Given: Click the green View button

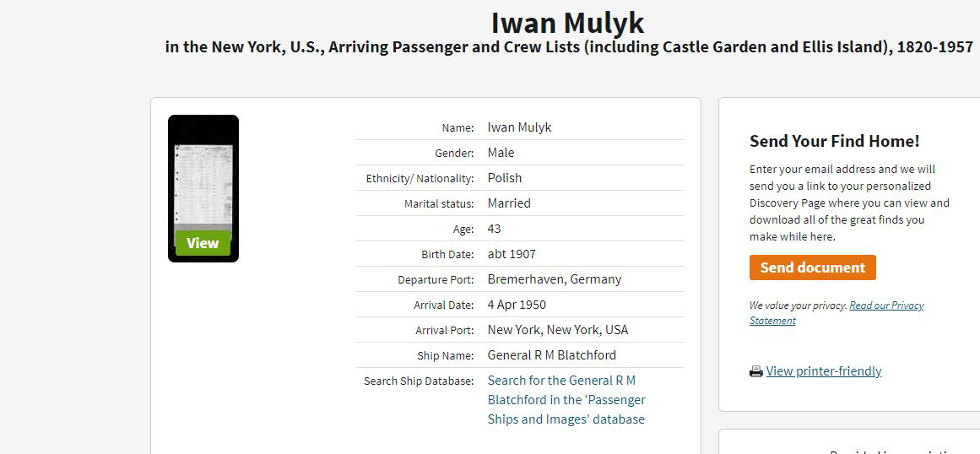Looking at the screenshot, I should point(203,243).
